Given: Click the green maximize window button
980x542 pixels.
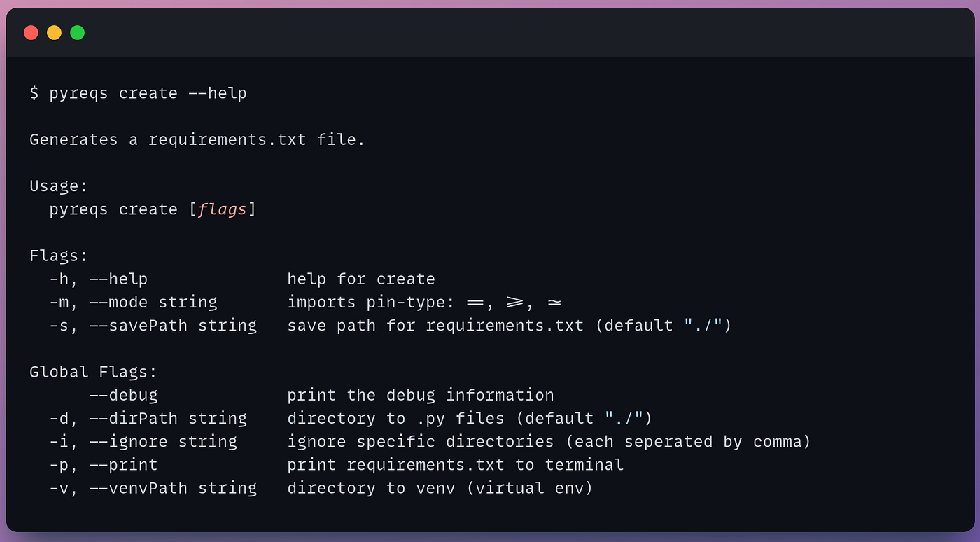Looking at the screenshot, I should click(78, 32).
